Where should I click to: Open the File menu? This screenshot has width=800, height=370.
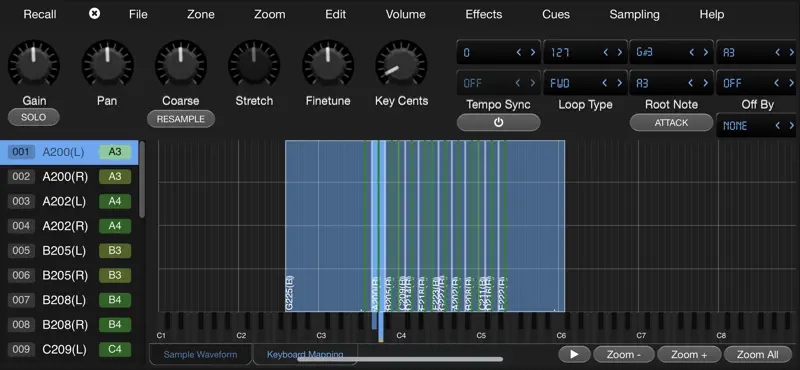(138, 14)
